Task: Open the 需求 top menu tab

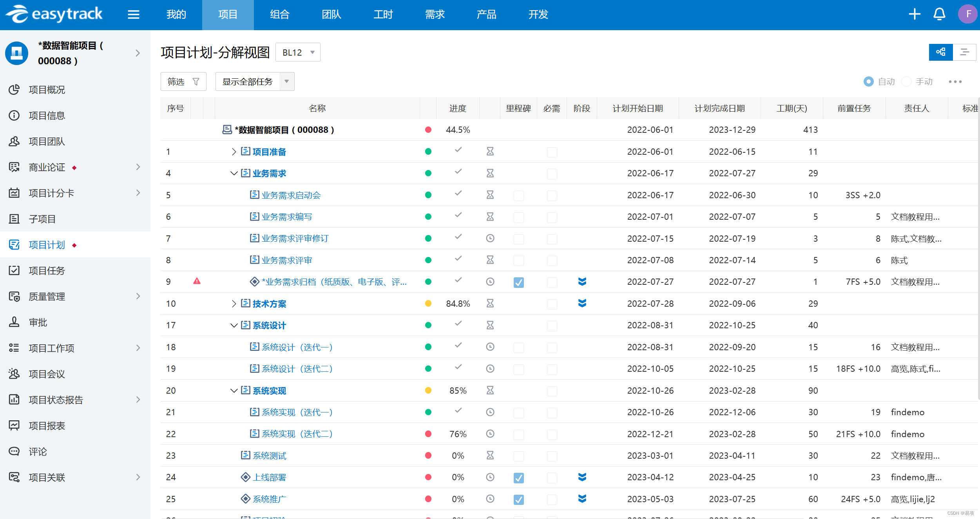Action: coord(435,14)
